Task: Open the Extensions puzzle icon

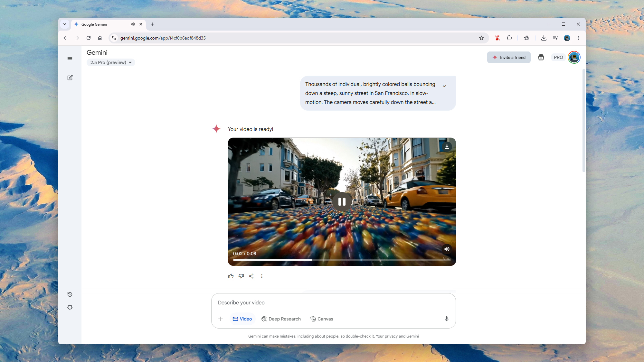Action: tap(509, 38)
